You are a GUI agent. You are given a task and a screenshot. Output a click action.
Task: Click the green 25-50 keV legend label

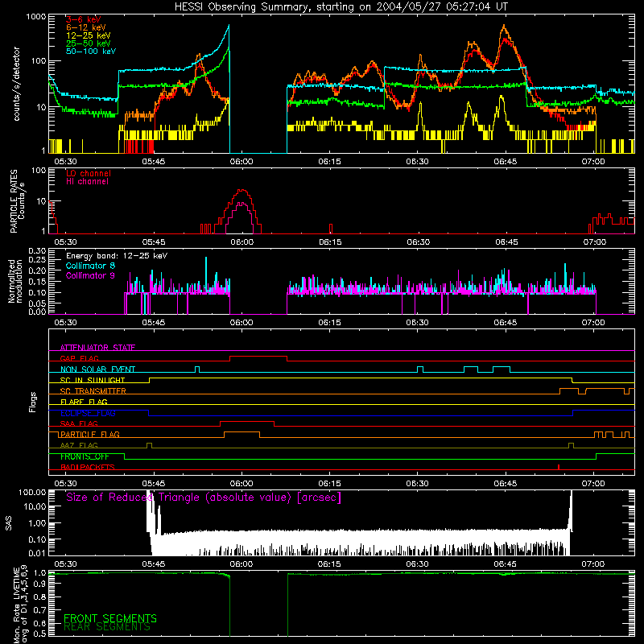[89, 43]
